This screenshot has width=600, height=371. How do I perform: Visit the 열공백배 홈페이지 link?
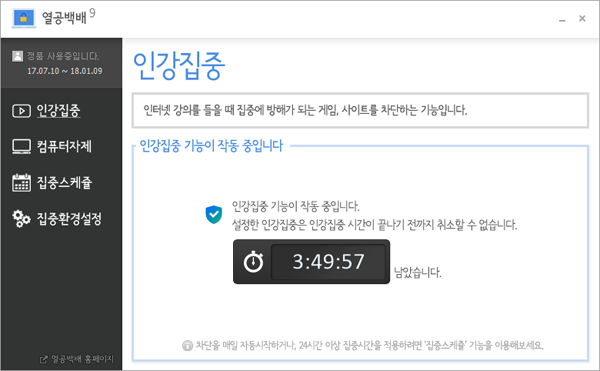point(82,359)
